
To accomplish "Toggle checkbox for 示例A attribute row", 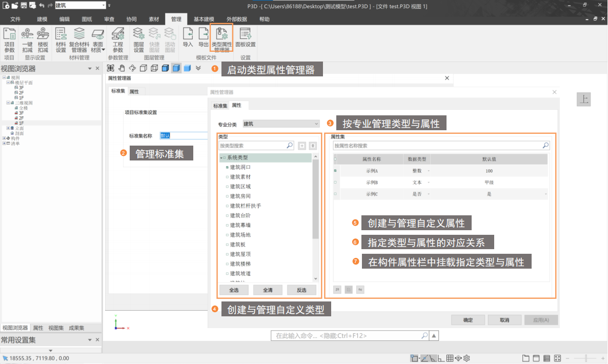I will [x=335, y=171].
